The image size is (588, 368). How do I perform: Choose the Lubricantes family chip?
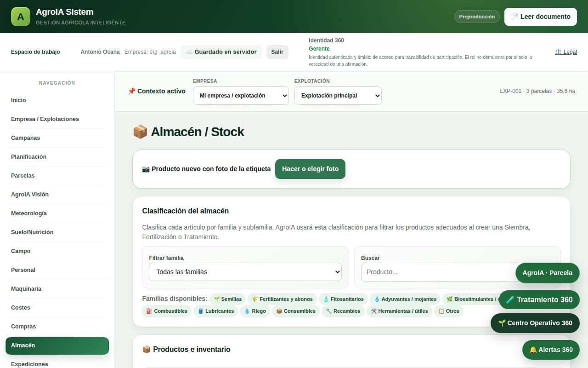coord(215,311)
